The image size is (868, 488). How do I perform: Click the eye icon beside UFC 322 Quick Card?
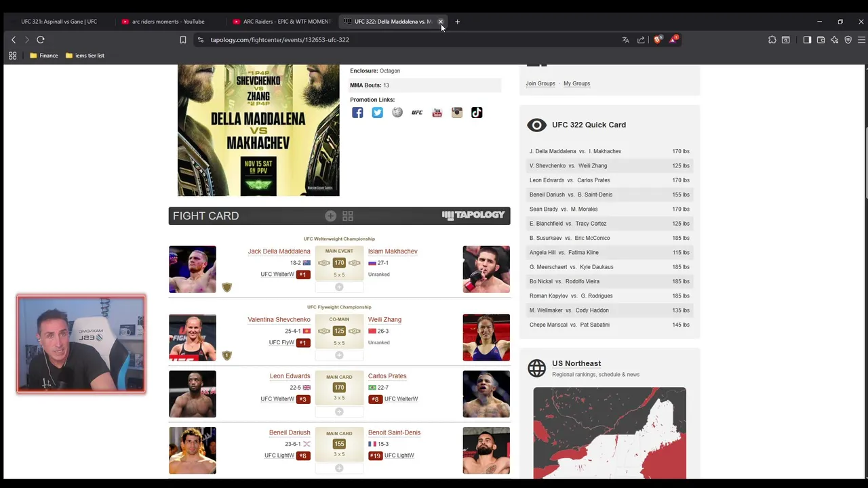pyautogui.click(x=536, y=125)
